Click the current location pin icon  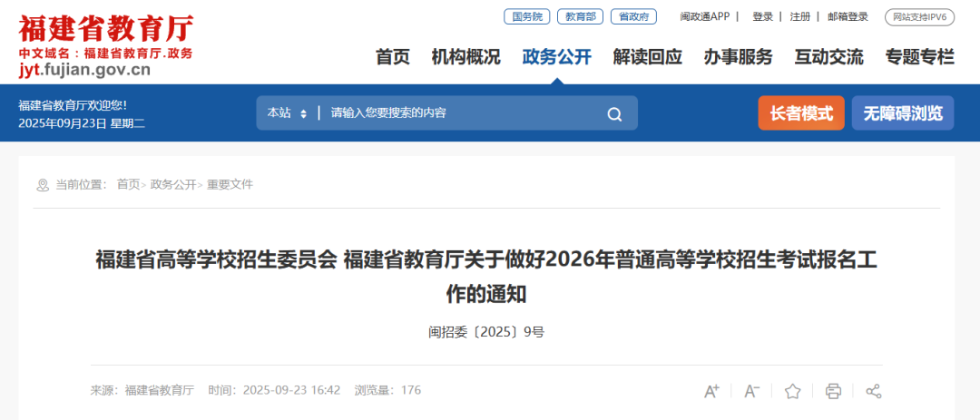[43, 185]
